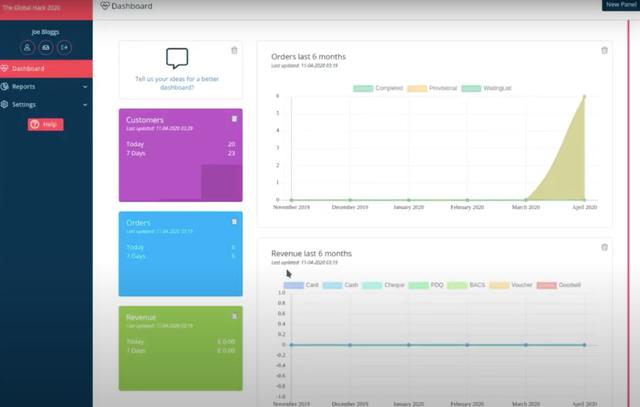The height and width of the screenshot is (407, 640).
Task: Remove the Revenue last 6 months chart
Action: (x=604, y=247)
